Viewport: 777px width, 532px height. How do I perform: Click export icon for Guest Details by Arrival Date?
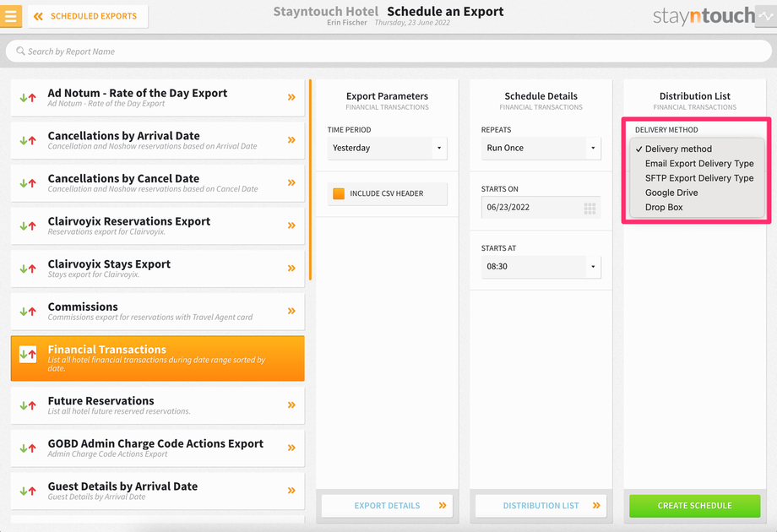click(28, 491)
